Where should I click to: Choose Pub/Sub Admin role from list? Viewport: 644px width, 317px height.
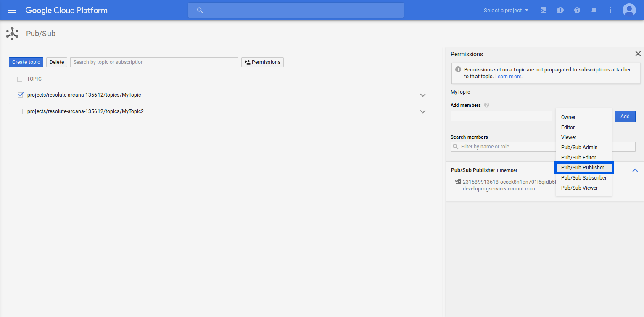pyautogui.click(x=579, y=148)
